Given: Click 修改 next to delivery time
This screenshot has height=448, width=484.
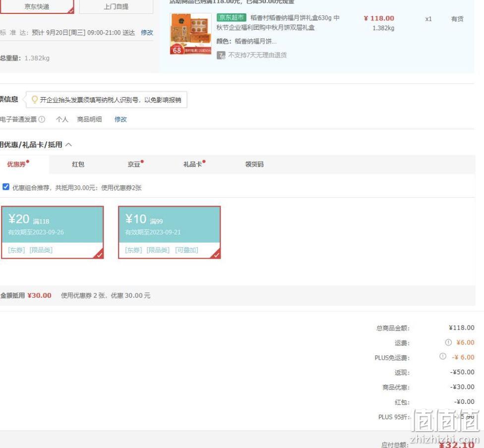Looking at the screenshot, I should [x=147, y=33].
